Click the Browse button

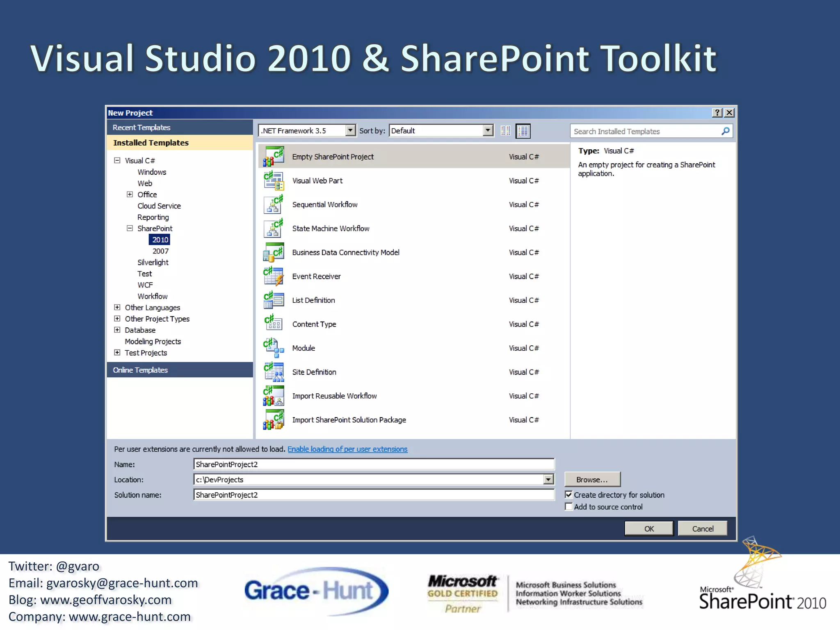592,479
